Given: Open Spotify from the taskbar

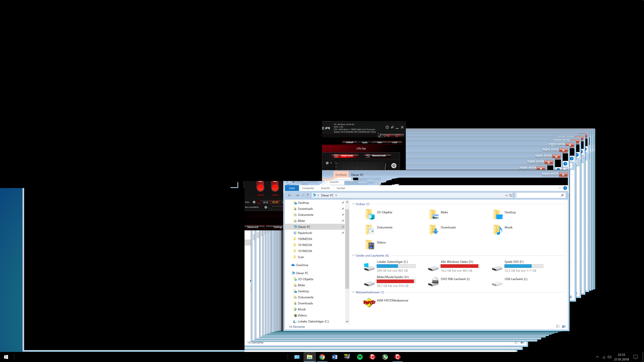Looking at the screenshot, I should [x=360, y=357].
